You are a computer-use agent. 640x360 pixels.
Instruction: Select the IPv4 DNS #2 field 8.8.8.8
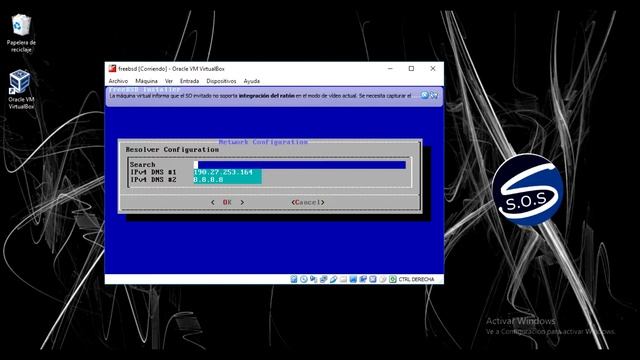point(227,180)
